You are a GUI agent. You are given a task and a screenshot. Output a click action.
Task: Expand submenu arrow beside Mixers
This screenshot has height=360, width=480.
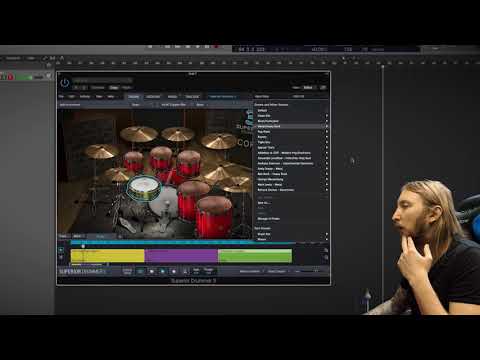click(x=326, y=239)
